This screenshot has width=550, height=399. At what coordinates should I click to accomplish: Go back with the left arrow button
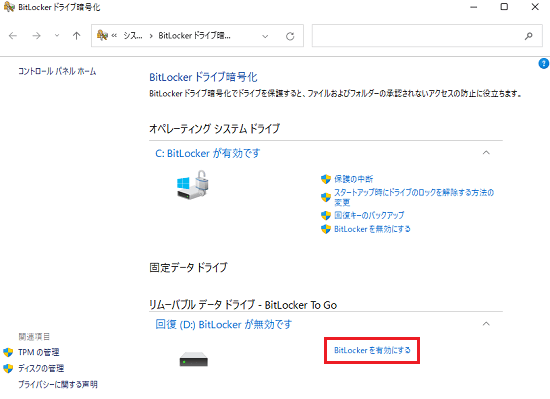pyautogui.click(x=13, y=36)
